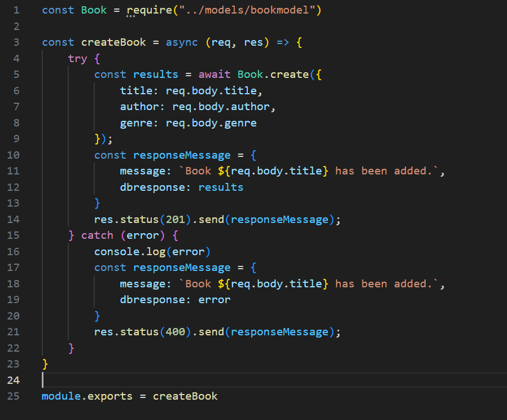Click createBook on the exports line

click(x=185, y=396)
